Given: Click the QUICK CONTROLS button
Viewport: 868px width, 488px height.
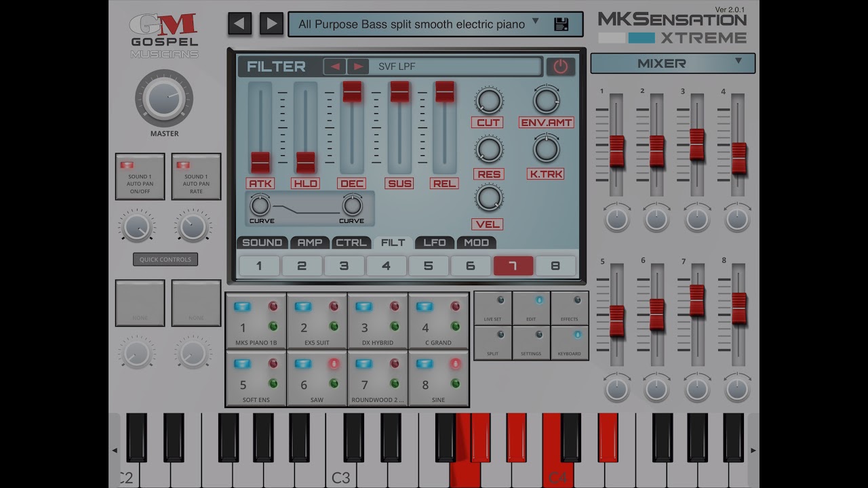Looking at the screenshot, I should (165, 260).
